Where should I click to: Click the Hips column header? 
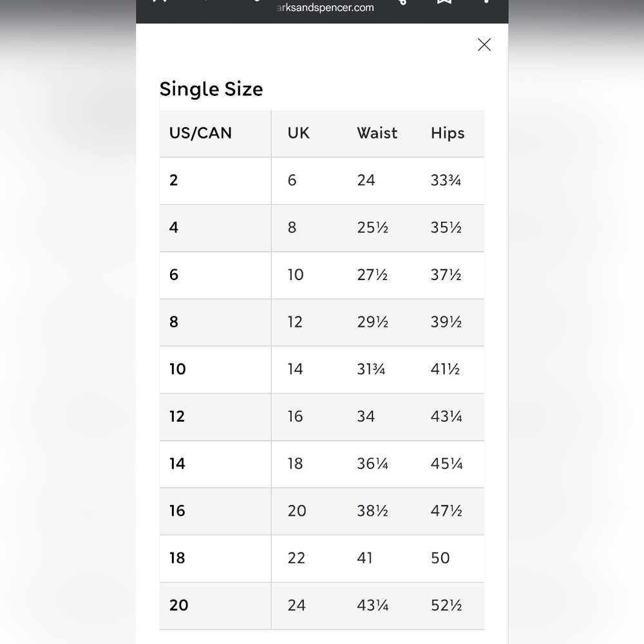coord(448,133)
